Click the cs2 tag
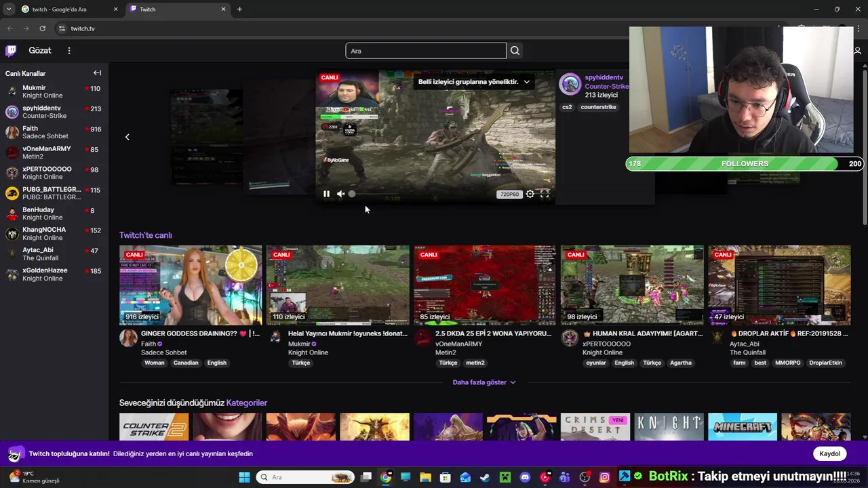The height and width of the screenshot is (488, 868). pos(567,107)
